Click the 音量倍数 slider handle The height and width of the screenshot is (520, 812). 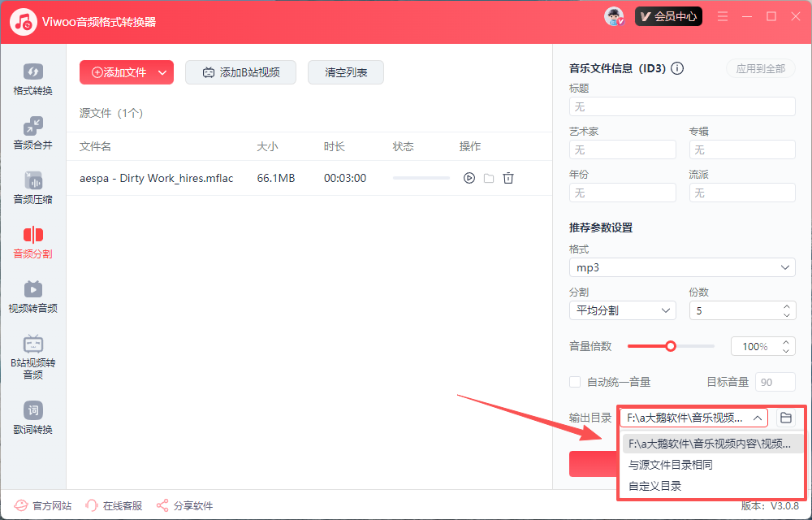[x=671, y=346]
